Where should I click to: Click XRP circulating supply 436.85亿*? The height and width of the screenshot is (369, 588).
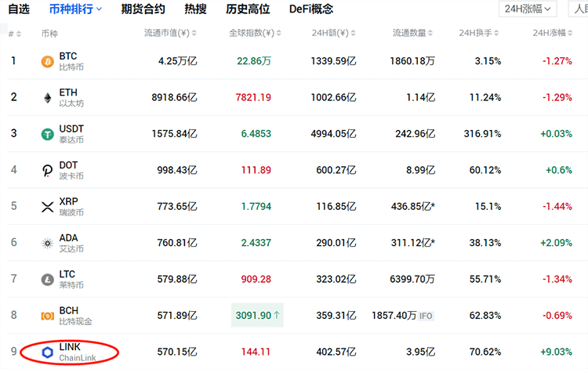click(413, 206)
